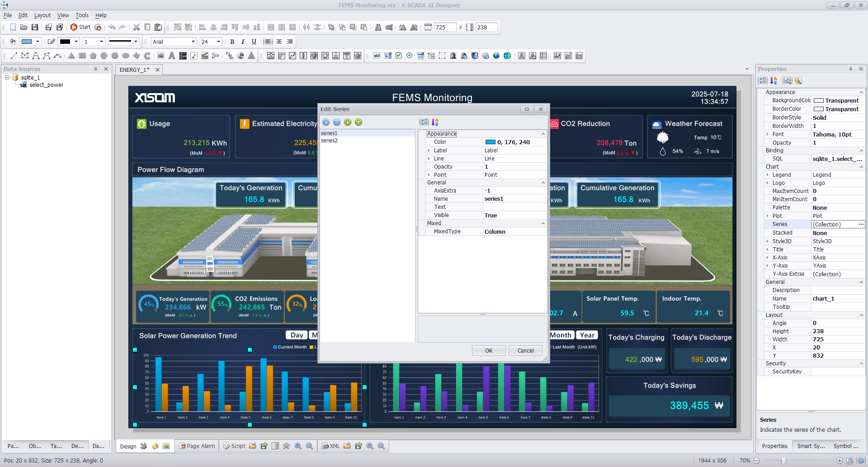Open the font size 24 dropdown

tap(218, 42)
